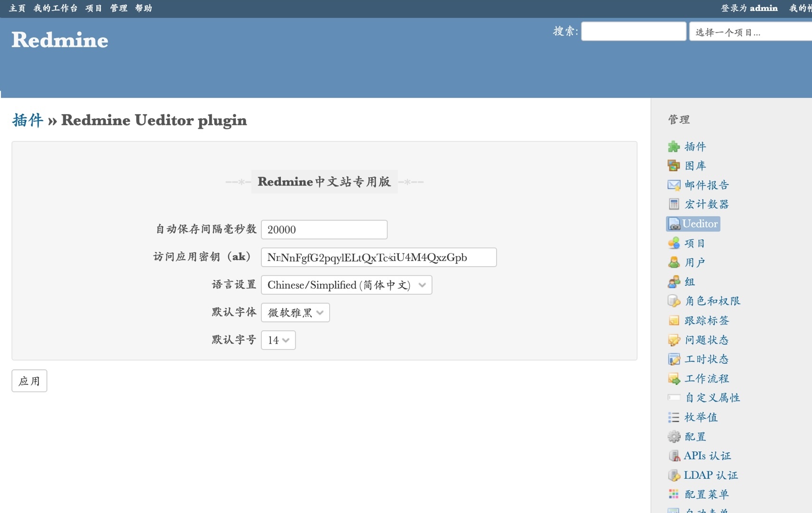Click the APIs 认证 icon
The height and width of the screenshot is (513, 812).
point(674,456)
